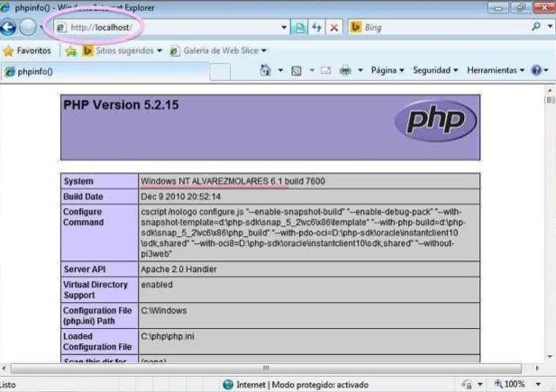
Task: Open the Sitios sugeridos favorites link
Action: (125, 50)
